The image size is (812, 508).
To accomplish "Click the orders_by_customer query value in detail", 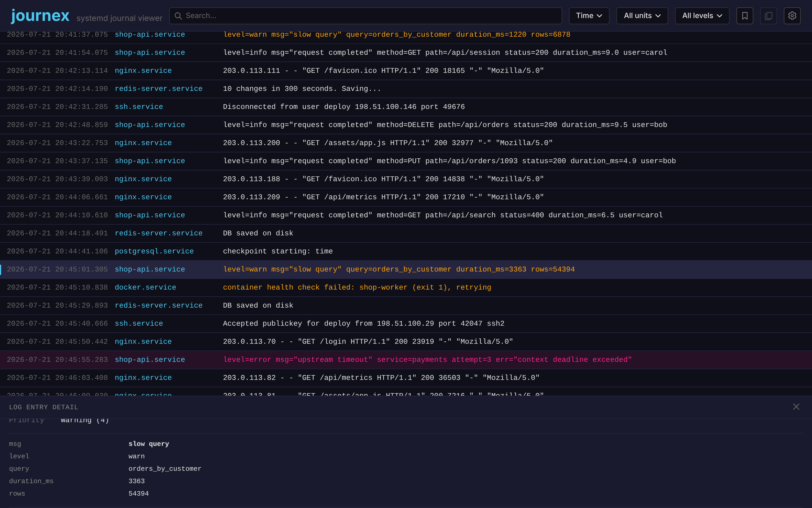I will click(165, 469).
